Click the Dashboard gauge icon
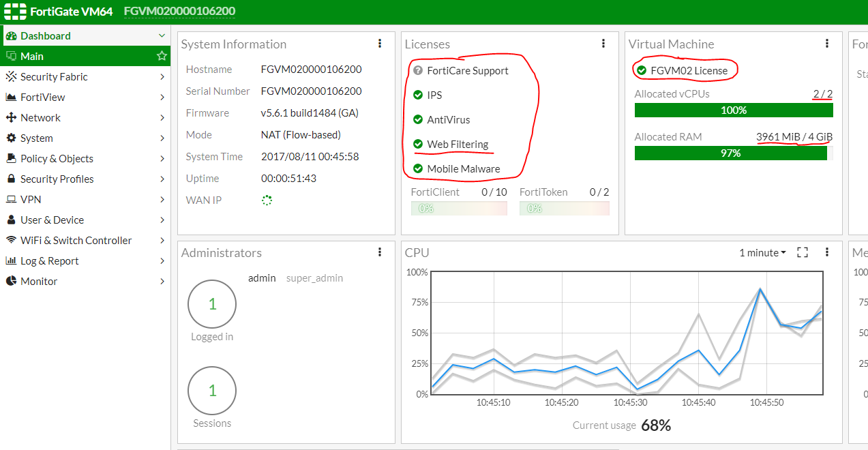 pyautogui.click(x=11, y=36)
